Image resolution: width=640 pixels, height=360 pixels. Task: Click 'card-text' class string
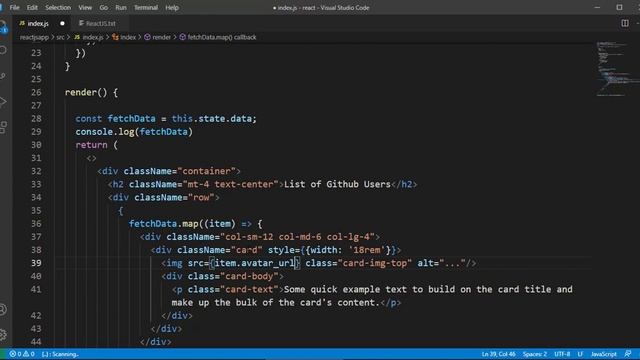(249, 289)
